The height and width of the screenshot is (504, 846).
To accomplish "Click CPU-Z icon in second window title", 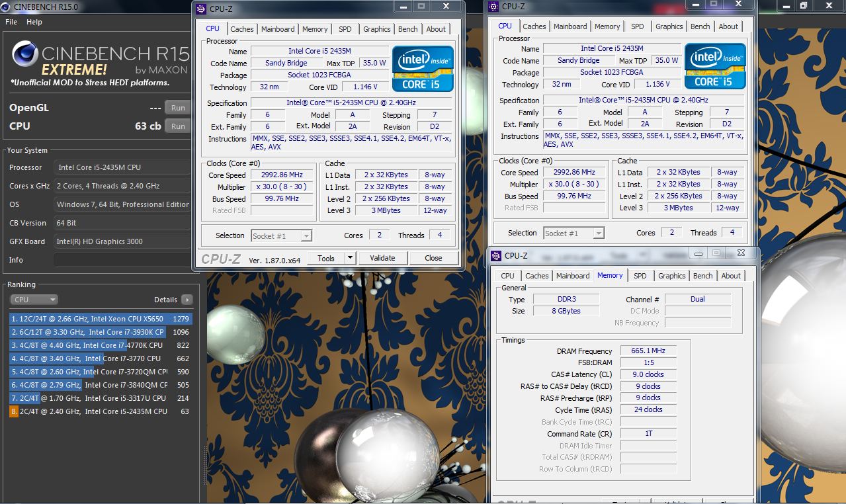I will coord(493,6).
